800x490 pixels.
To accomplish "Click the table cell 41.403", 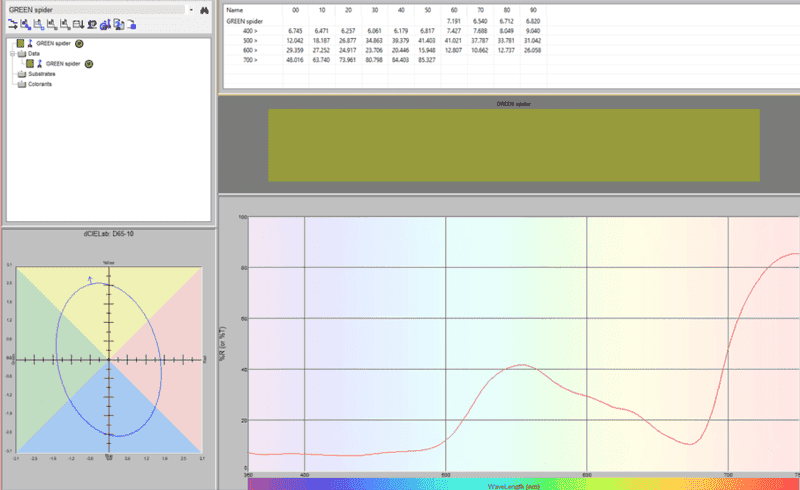I will pos(427,41).
